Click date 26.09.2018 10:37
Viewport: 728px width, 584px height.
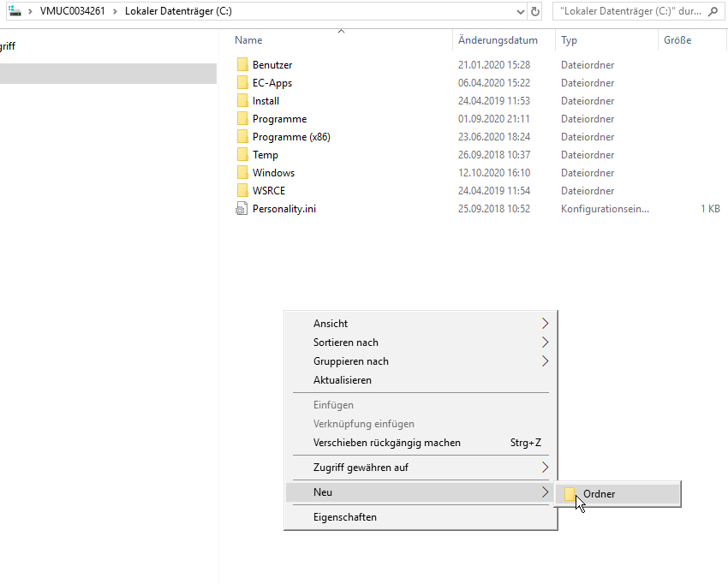tap(494, 155)
